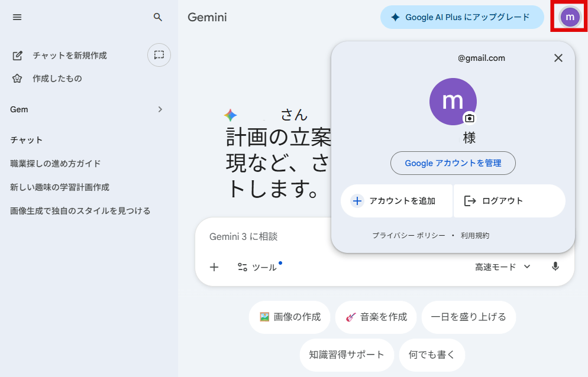
Task: Click the account avatar in top bar
Action: 570,17
